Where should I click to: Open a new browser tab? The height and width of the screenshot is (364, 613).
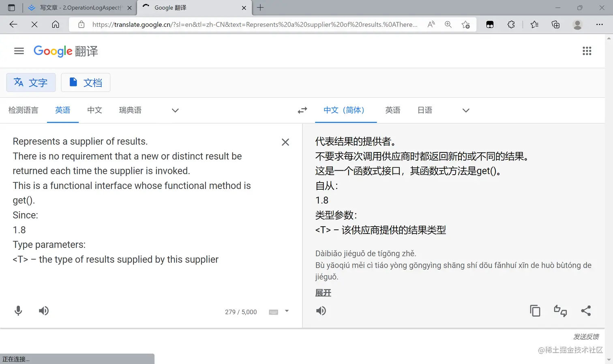[x=260, y=7]
